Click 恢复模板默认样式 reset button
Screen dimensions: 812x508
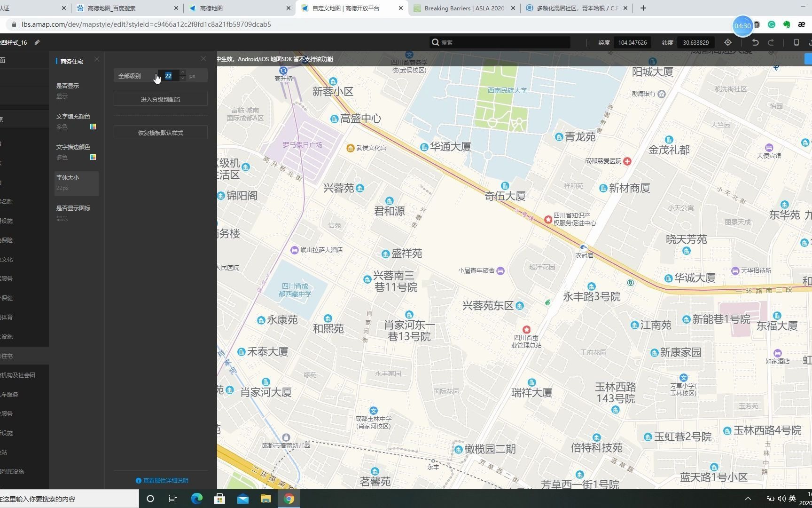[x=161, y=133]
